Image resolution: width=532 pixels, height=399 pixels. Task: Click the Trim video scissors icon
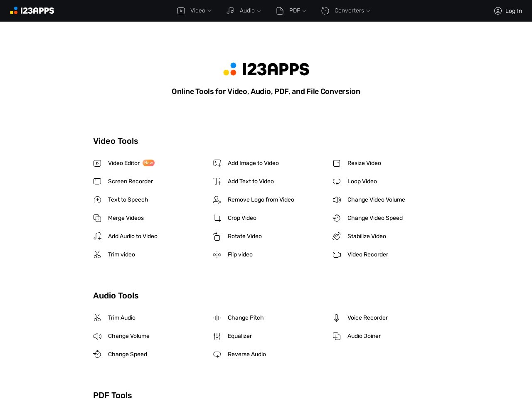tap(97, 255)
